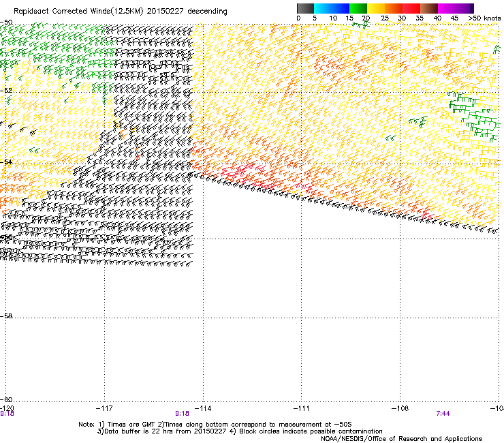Click the brown 35-40 knots color swatch

(429, 8)
